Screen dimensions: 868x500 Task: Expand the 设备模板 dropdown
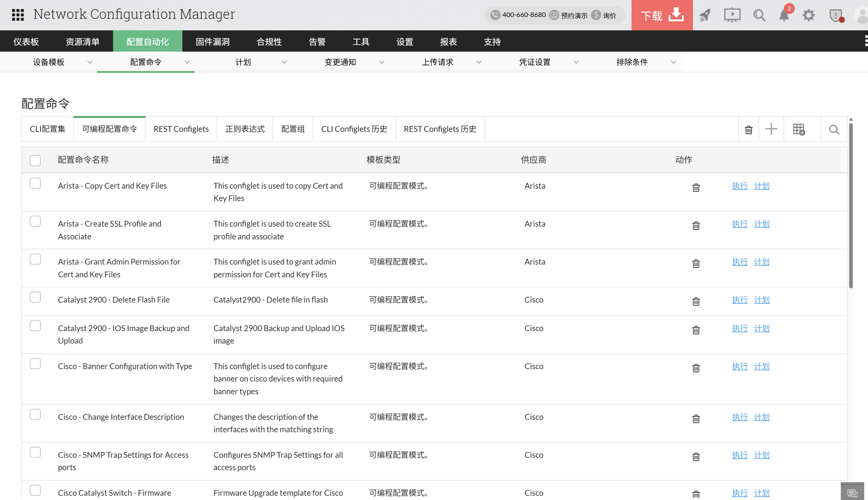tap(90, 62)
